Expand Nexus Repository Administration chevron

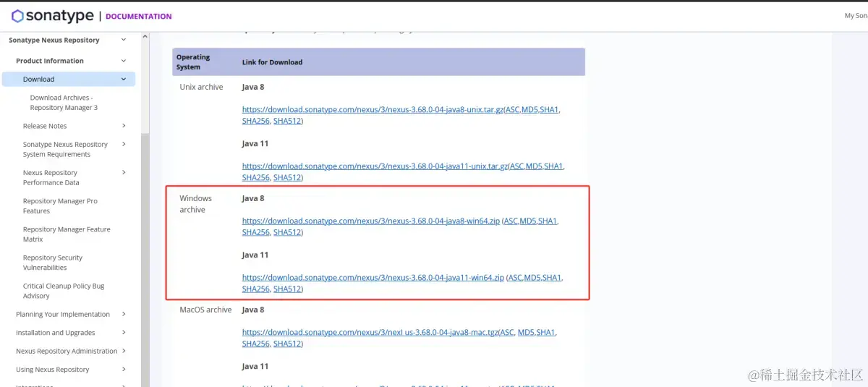pyautogui.click(x=124, y=351)
